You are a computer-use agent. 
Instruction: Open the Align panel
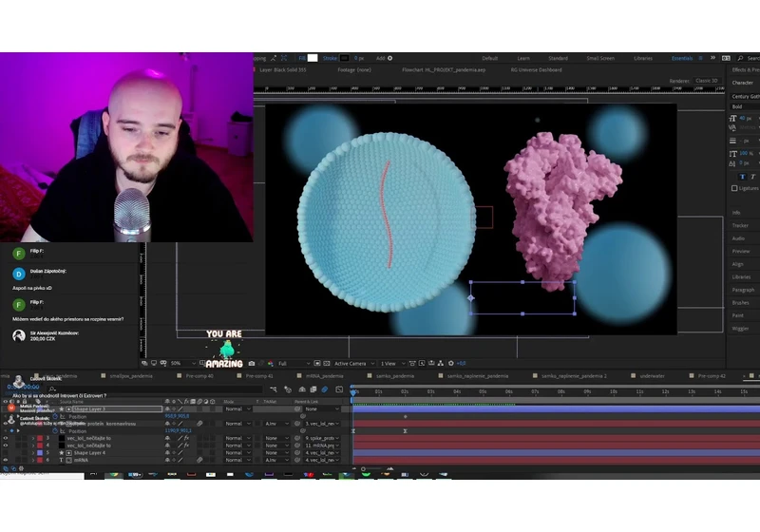738,264
